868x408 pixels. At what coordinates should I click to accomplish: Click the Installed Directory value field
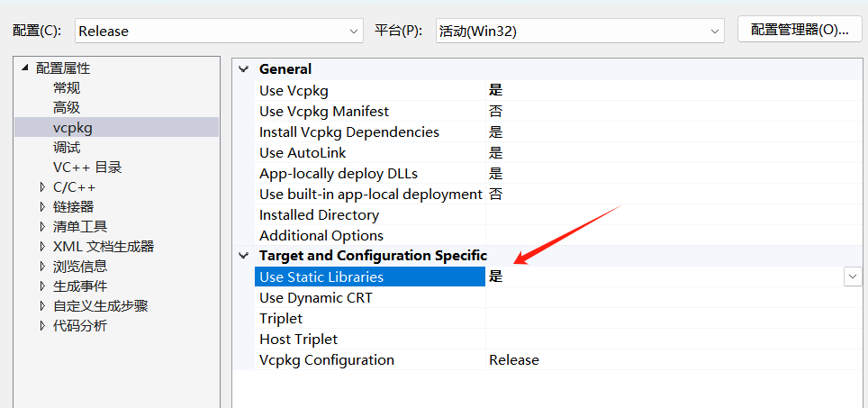pyautogui.click(x=666, y=215)
